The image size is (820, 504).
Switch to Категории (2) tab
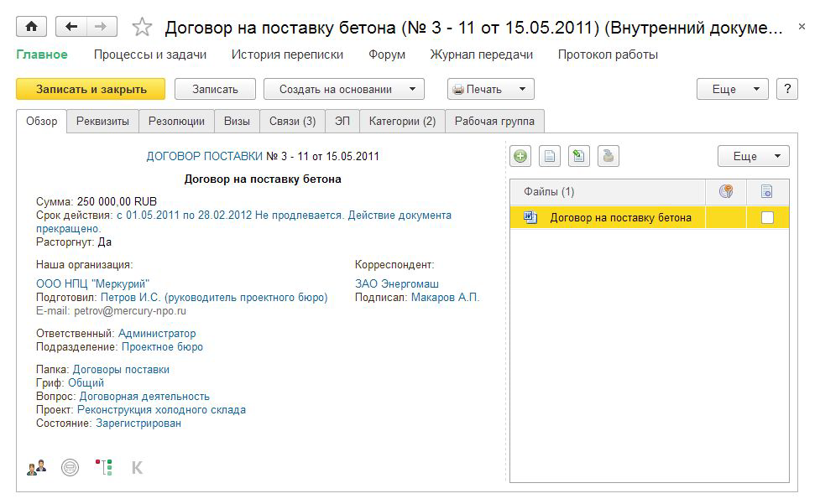(x=402, y=121)
